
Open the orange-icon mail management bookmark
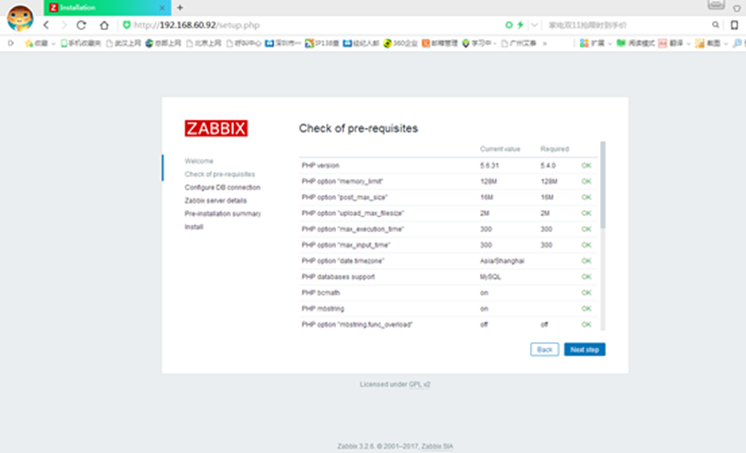click(440, 43)
